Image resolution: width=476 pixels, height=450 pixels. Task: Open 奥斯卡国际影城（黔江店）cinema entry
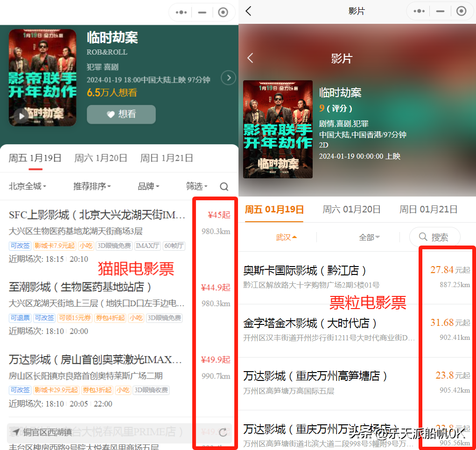pyautogui.click(x=305, y=270)
